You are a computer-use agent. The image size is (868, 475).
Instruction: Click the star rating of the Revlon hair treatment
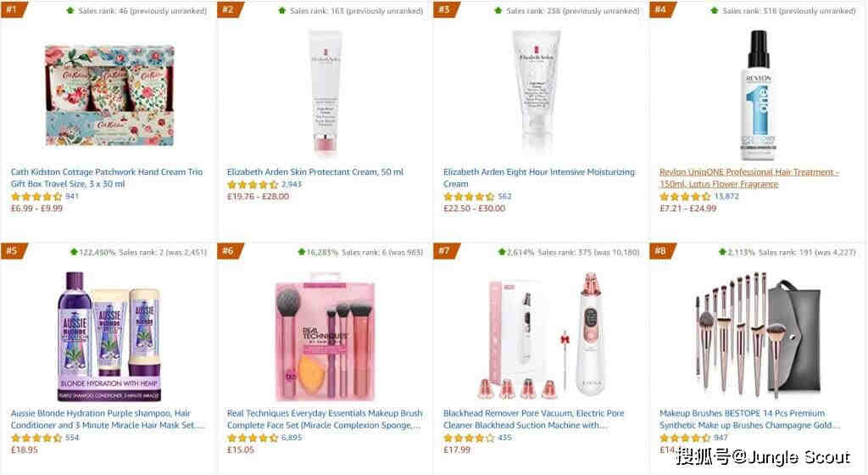tap(685, 197)
